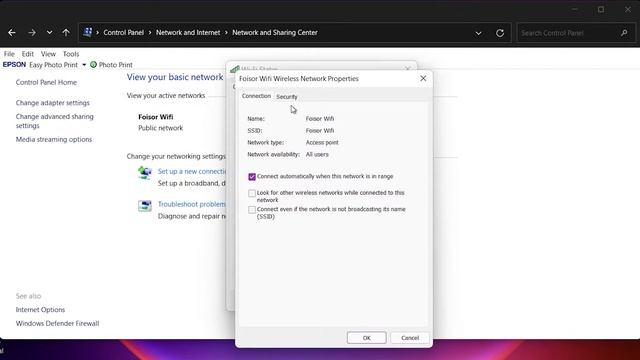Viewport: 640px width, 360px height.
Task: Open recent locations dropdown arrow
Action: click(49, 33)
